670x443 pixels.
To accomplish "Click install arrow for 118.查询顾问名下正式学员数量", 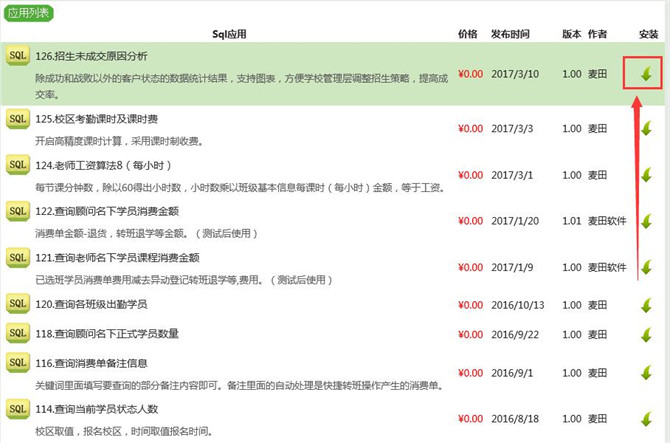I will [646, 334].
